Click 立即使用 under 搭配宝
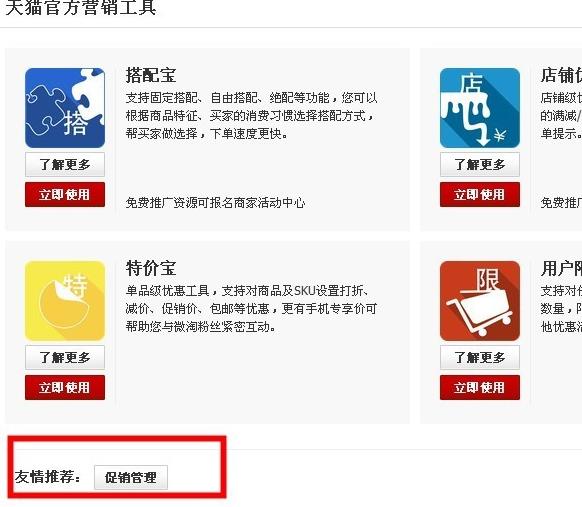The image size is (582, 507). pos(65,194)
